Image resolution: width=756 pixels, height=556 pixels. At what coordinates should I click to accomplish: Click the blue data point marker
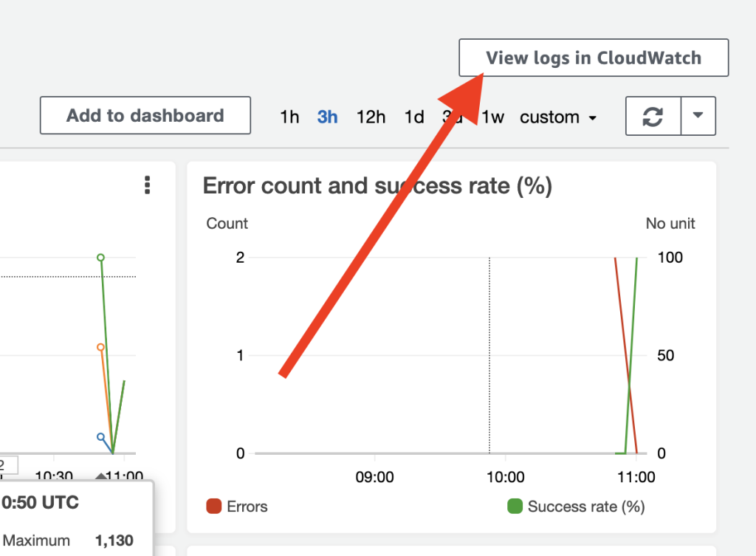pyautogui.click(x=100, y=437)
